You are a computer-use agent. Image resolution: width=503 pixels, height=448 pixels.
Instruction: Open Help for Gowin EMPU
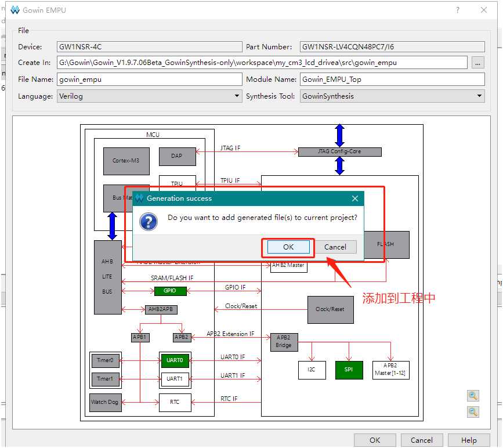[x=469, y=440]
